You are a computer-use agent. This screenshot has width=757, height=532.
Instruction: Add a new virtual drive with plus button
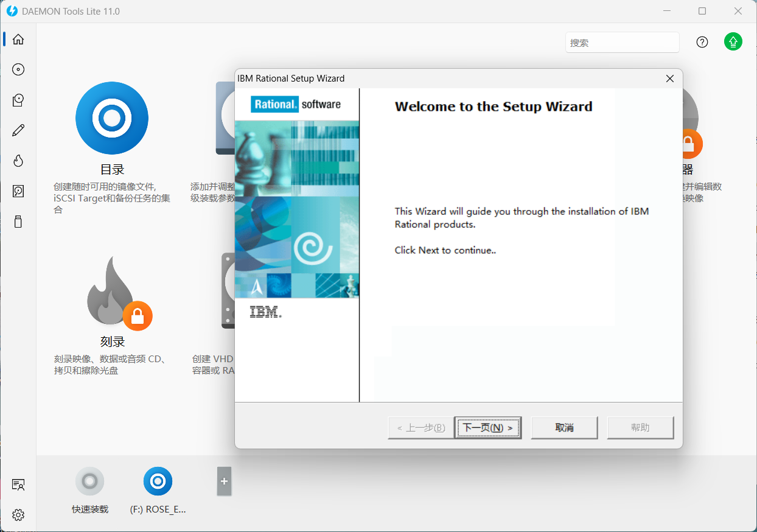point(224,481)
